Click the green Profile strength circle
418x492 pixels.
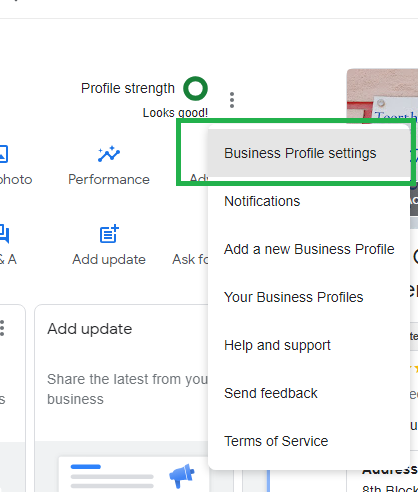(x=195, y=89)
